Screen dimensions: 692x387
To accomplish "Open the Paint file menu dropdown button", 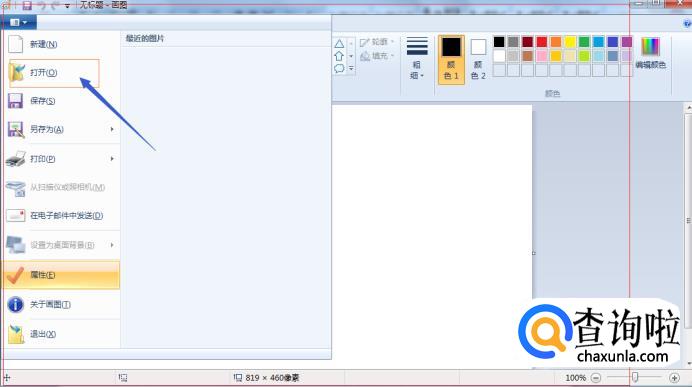I will [x=18, y=22].
